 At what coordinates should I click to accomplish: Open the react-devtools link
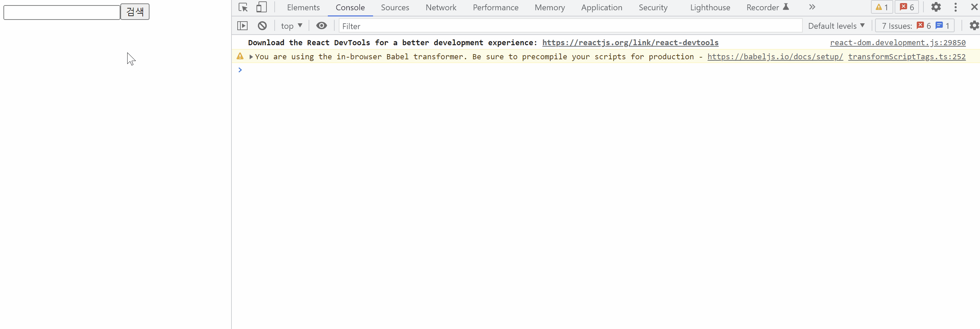[x=630, y=42]
